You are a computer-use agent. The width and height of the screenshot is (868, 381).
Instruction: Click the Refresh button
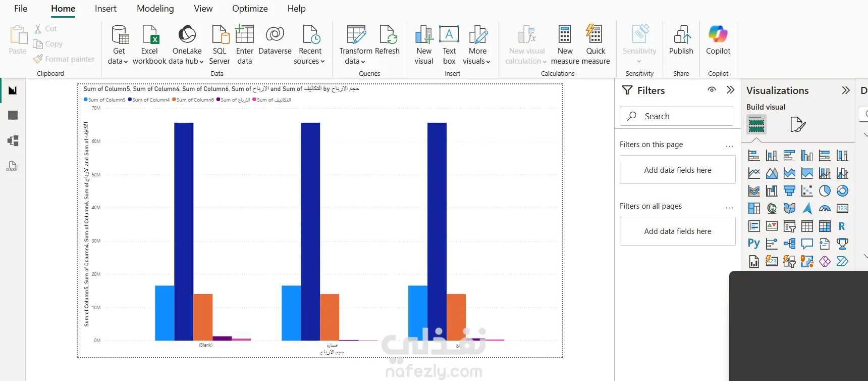coord(388,40)
